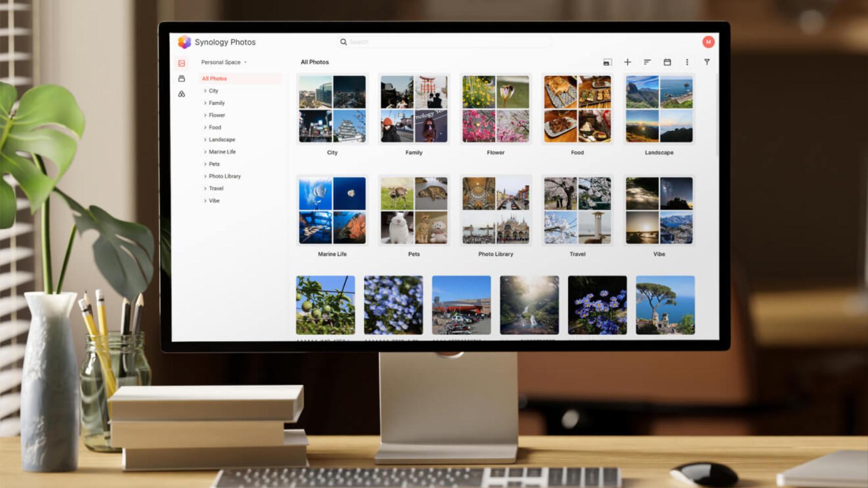Open the sort options icon
This screenshot has width=868, height=488.
[x=647, y=62]
